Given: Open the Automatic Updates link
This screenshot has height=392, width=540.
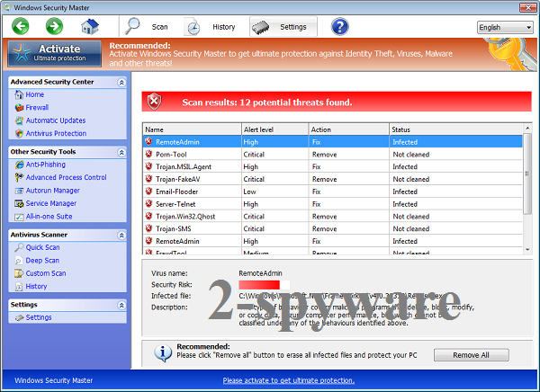Looking at the screenshot, I should point(56,120).
